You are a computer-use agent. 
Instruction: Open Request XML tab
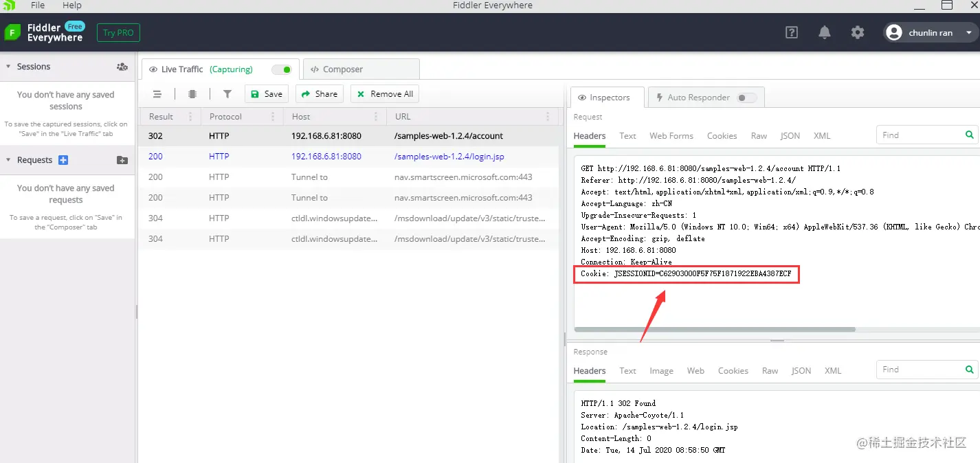[822, 136]
